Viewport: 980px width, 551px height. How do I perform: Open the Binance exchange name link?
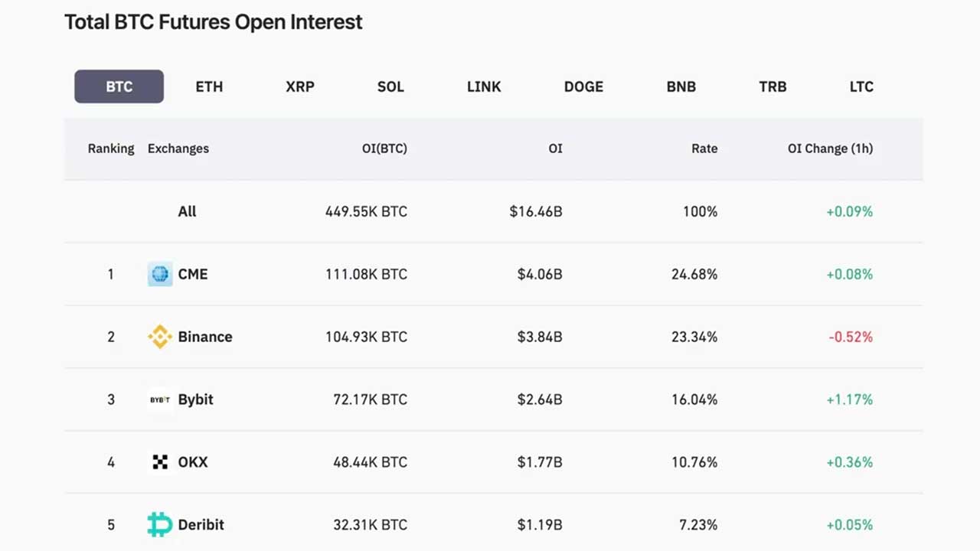pos(205,337)
